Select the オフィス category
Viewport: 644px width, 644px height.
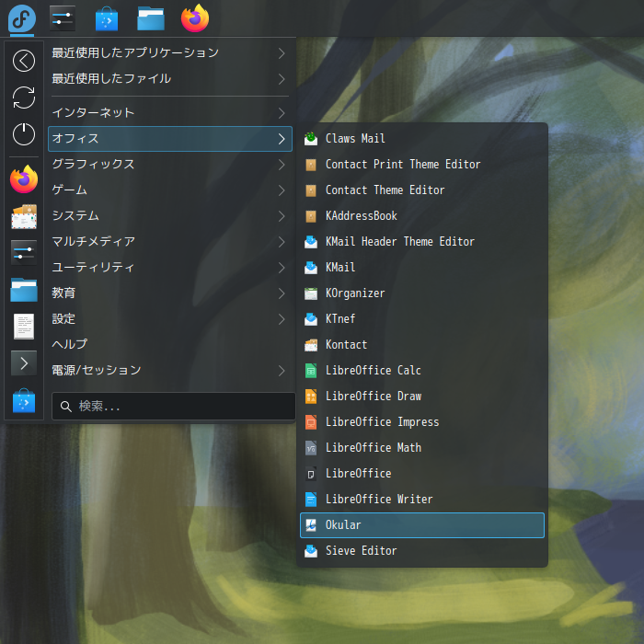point(170,139)
